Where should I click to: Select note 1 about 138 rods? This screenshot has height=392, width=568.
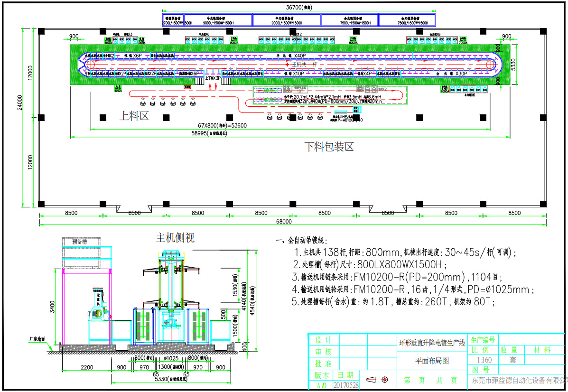tap(405, 252)
